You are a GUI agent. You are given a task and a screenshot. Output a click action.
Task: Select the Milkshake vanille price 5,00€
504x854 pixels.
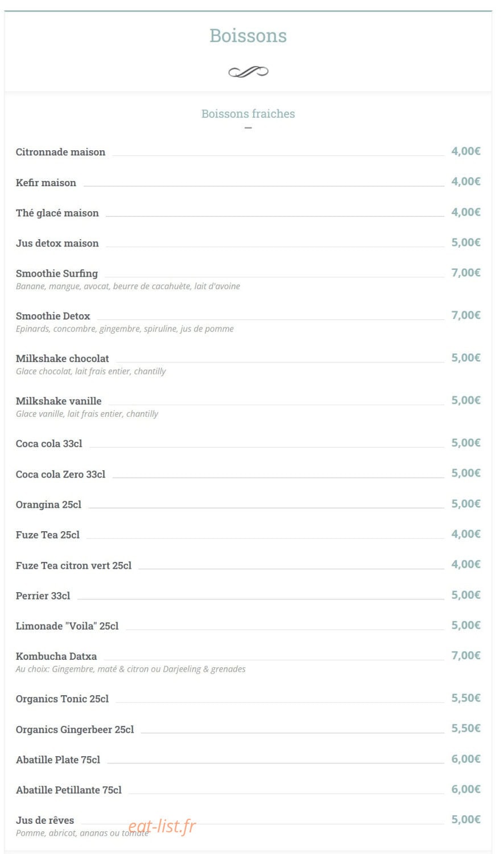coord(466,400)
